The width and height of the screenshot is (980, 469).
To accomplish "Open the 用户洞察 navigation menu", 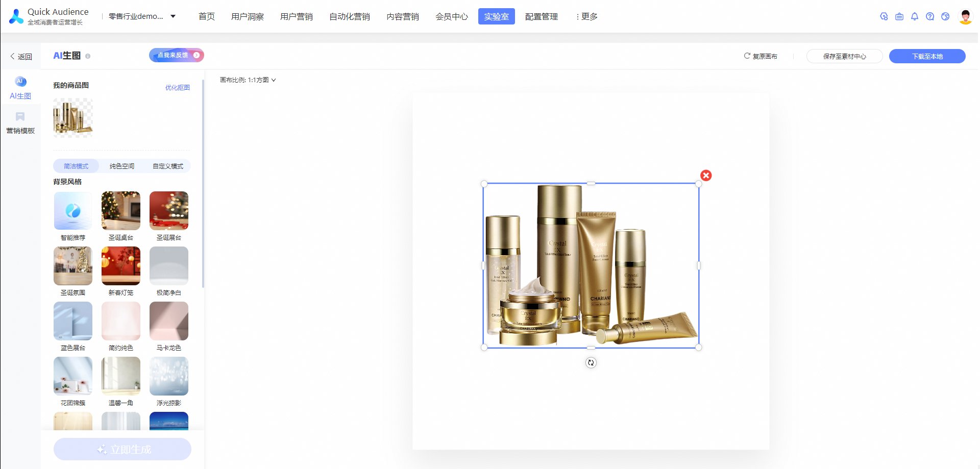I will [x=248, y=16].
